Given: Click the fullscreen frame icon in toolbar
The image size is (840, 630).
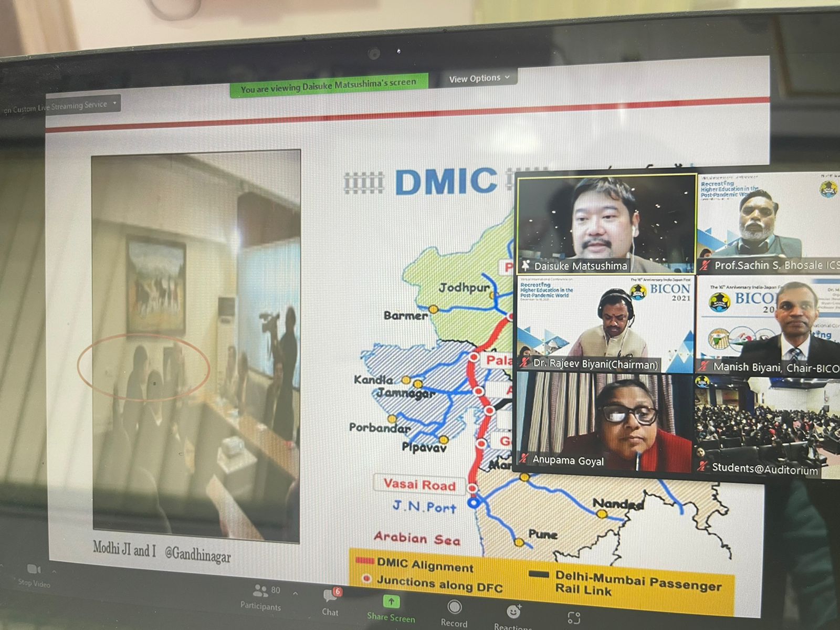Looking at the screenshot, I should point(574,618).
